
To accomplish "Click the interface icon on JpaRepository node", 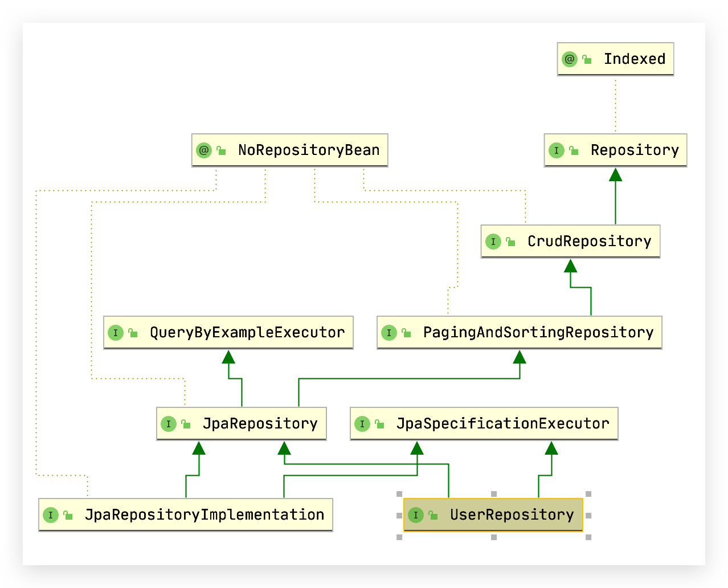I will (168, 424).
